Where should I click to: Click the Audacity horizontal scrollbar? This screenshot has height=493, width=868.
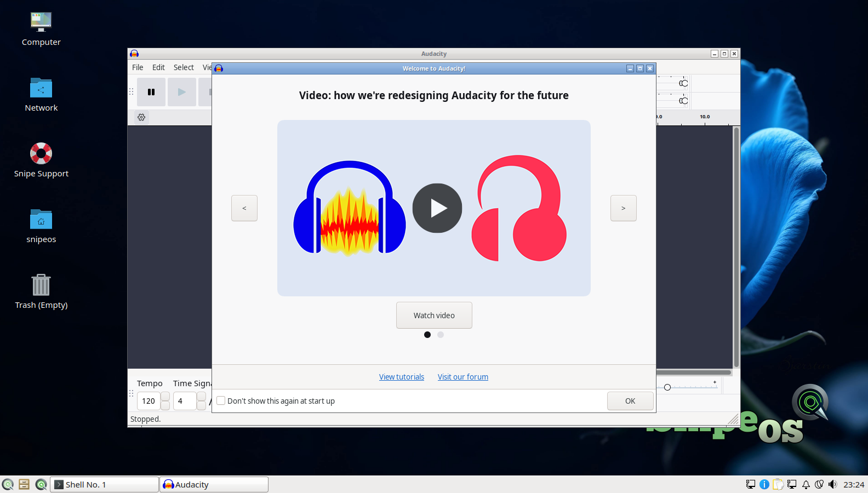pos(694,372)
